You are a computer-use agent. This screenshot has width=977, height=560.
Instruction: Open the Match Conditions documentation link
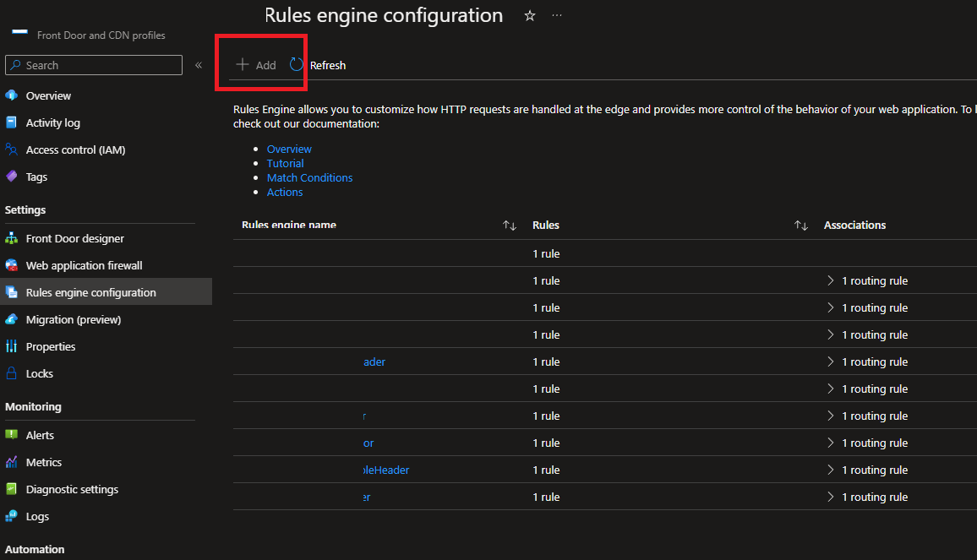[309, 177]
